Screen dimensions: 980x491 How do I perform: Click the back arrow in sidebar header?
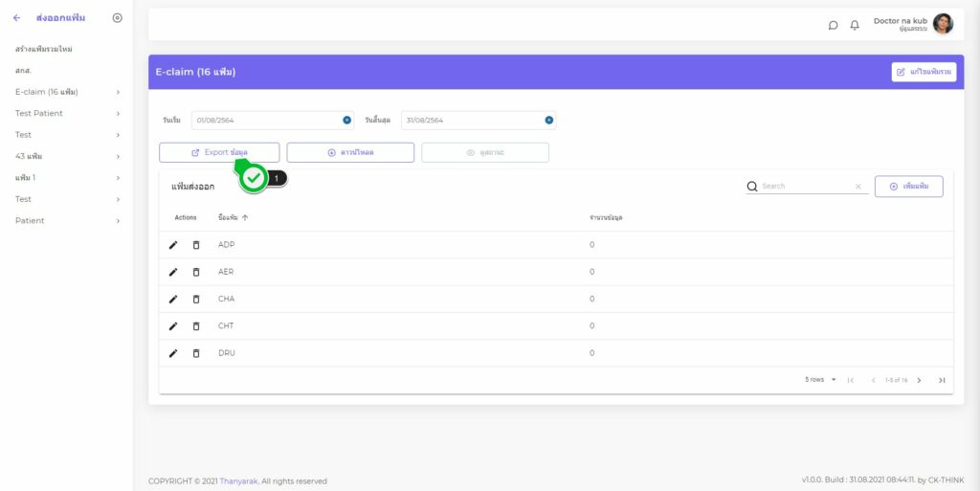click(16, 18)
